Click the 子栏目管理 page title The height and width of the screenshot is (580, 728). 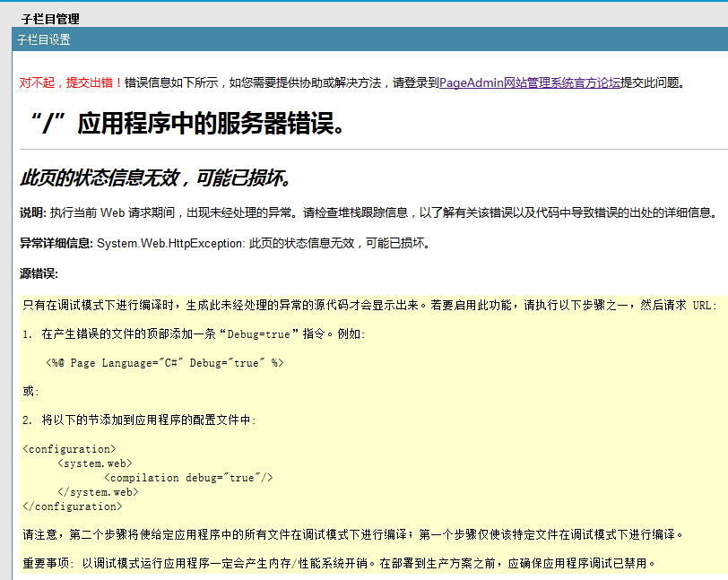coord(50,19)
